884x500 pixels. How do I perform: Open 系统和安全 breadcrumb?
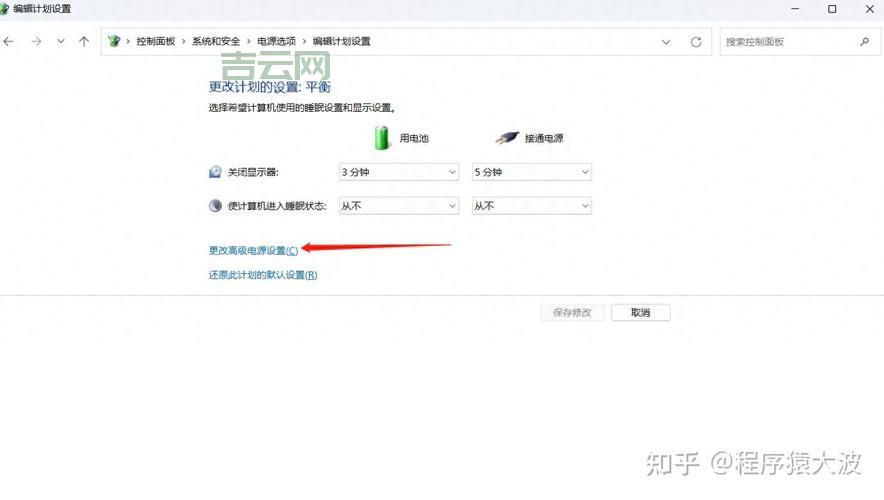click(216, 42)
